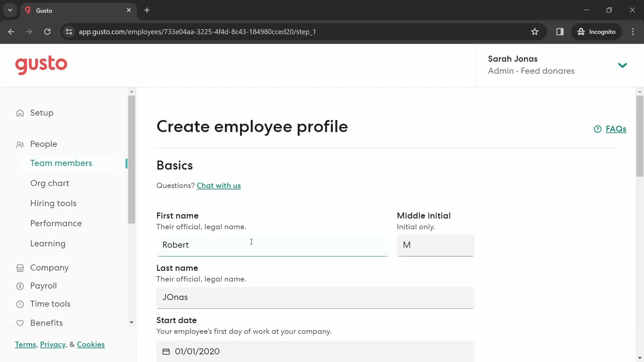
Task: Expand the Sarah Jonas account dropdown
Action: coord(624,65)
